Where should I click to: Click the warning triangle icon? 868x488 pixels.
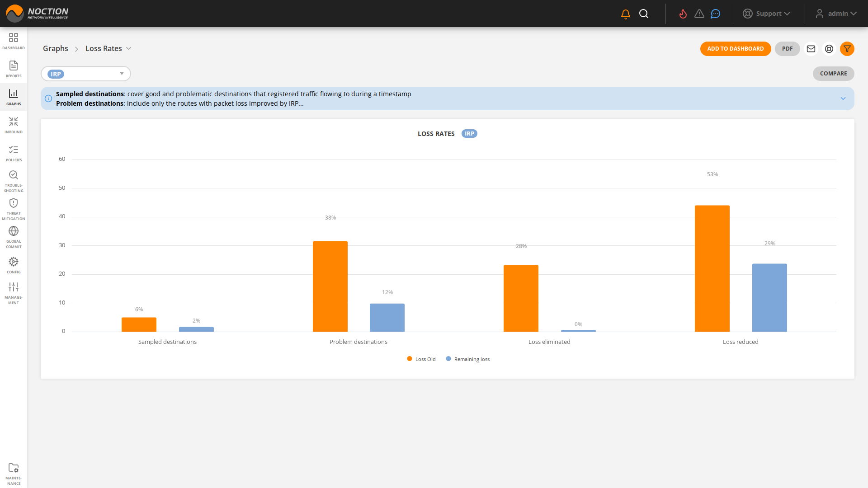[x=699, y=14]
